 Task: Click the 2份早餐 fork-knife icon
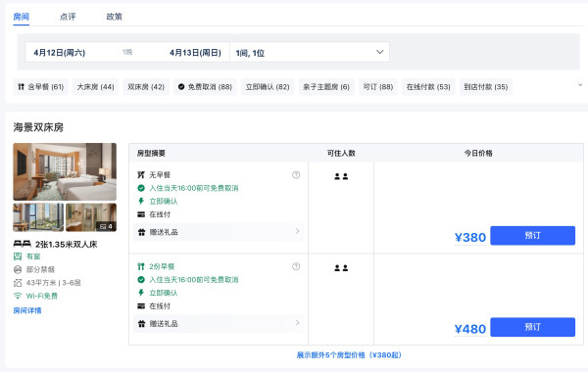pos(141,266)
